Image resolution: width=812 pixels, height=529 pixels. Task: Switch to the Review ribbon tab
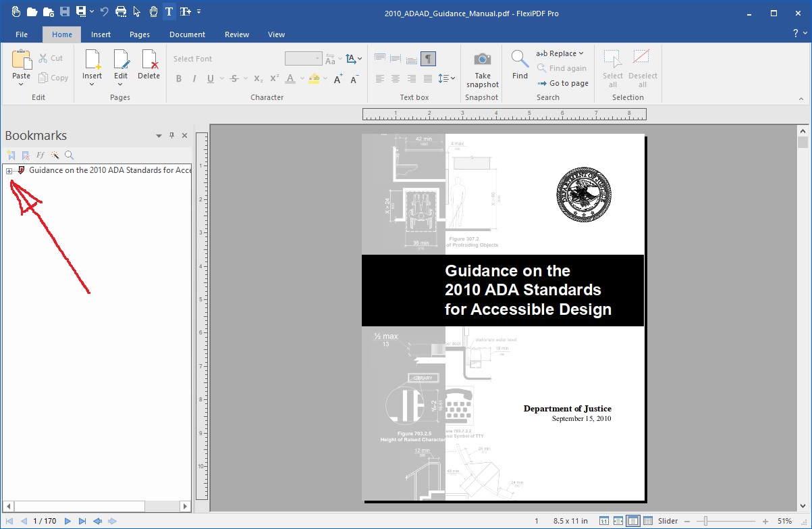click(237, 34)
